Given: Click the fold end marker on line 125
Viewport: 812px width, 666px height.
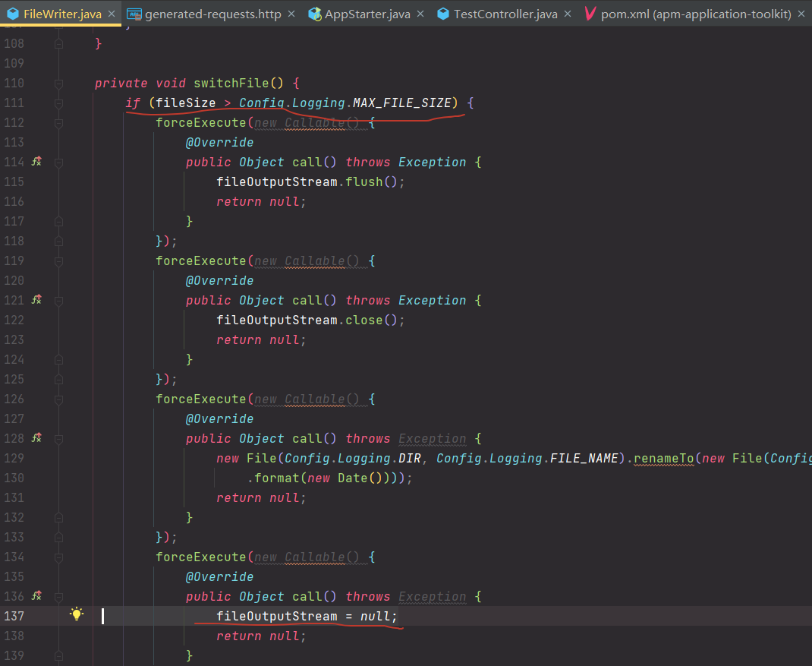Looking at the screenshot, I should [58, 380].
